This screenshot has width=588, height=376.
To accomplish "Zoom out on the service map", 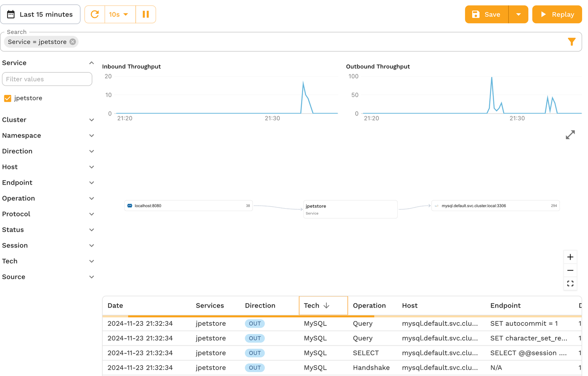I will [570, 270].
